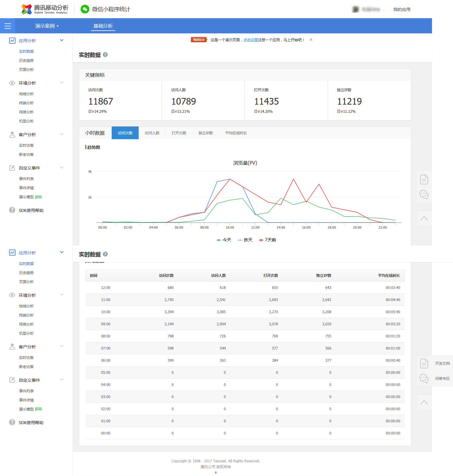This screenshot has width=453, height=476.
Task: Open the 演示案例 dropdown
Action: (x=47, y=26)
